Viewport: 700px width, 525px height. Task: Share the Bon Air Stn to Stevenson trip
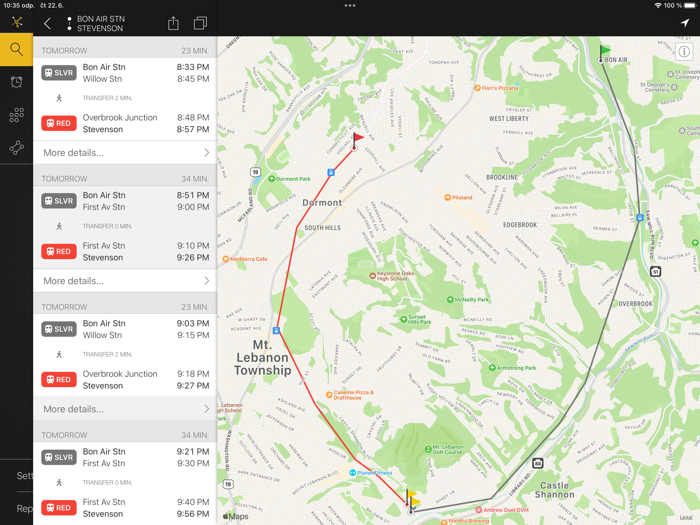click(x=173, y=23)
